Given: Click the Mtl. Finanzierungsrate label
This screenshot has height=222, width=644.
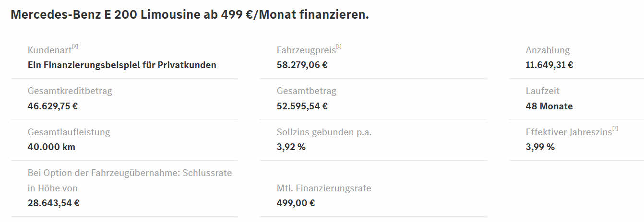Looking at the screenshot, I should click(x=324, y=188).
